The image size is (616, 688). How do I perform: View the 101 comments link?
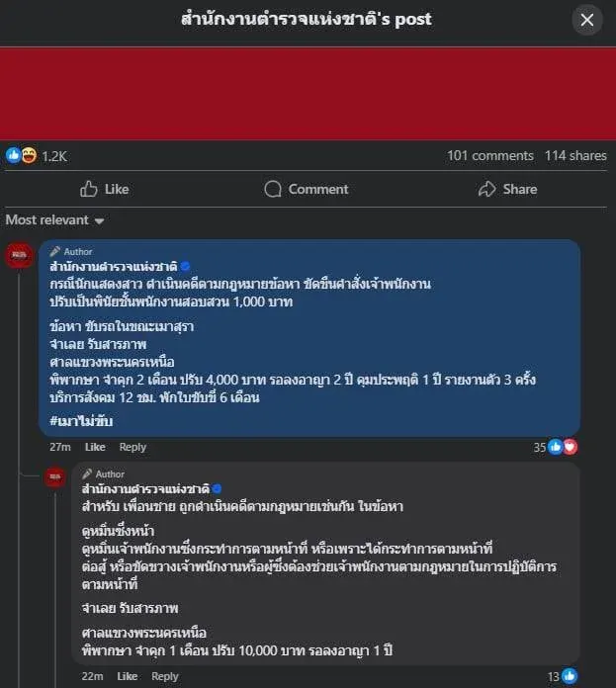click(490, 155)
